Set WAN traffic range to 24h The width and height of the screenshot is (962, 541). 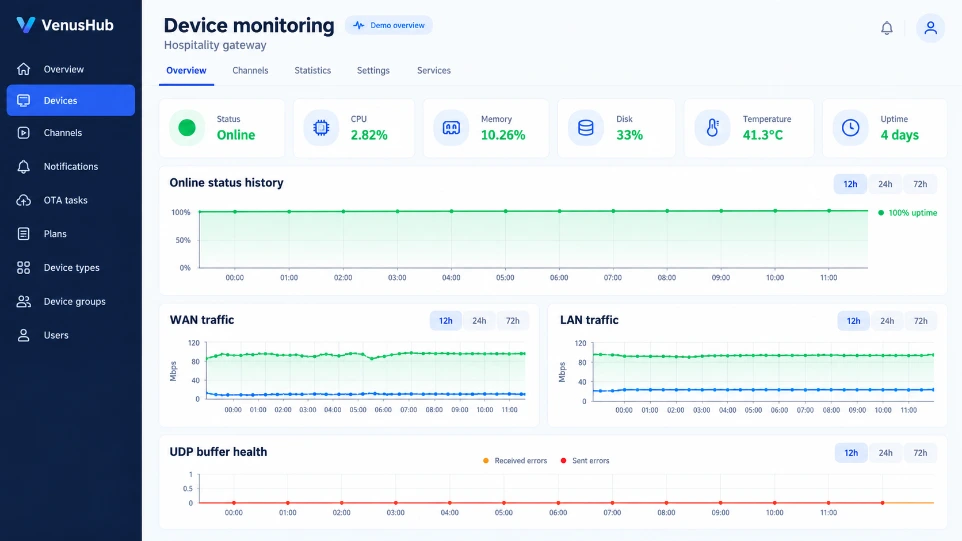point(479,321)
